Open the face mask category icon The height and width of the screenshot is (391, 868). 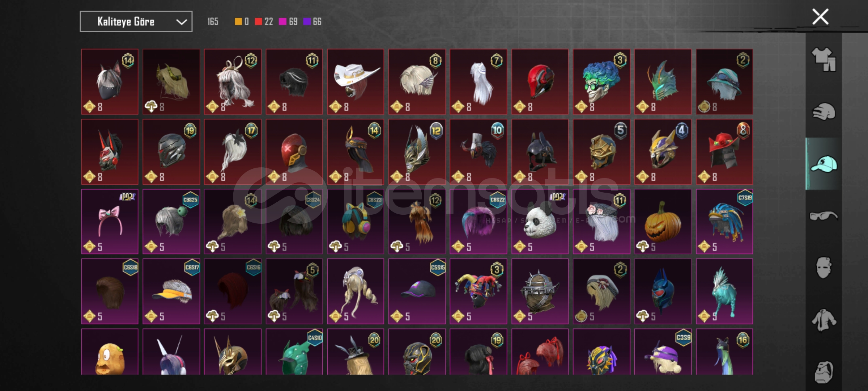point(824,268)
